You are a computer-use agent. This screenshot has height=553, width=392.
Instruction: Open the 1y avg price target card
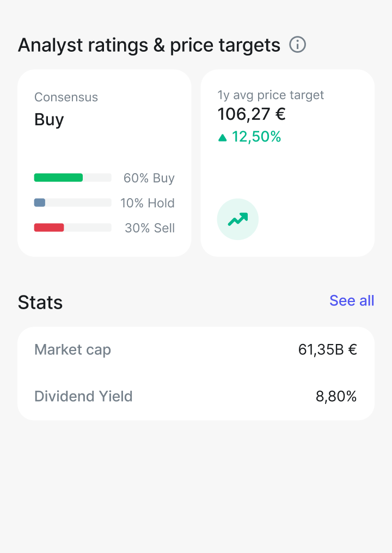click(x=287, y=163)
